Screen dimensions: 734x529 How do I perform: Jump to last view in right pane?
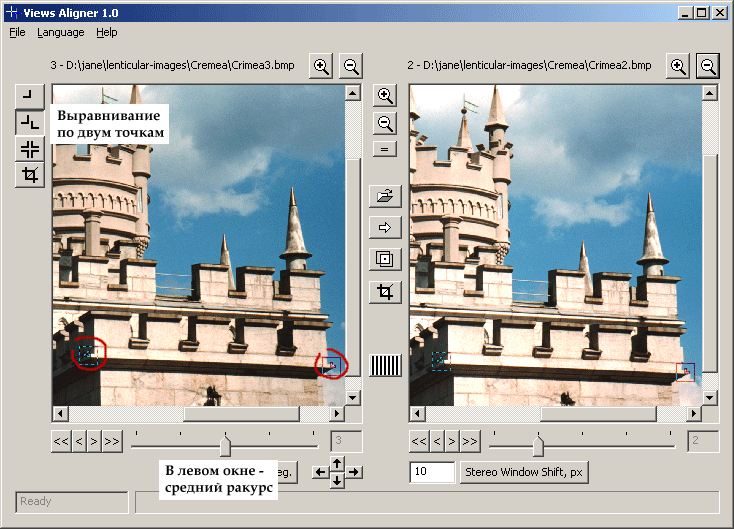click(x=470, y=441)
